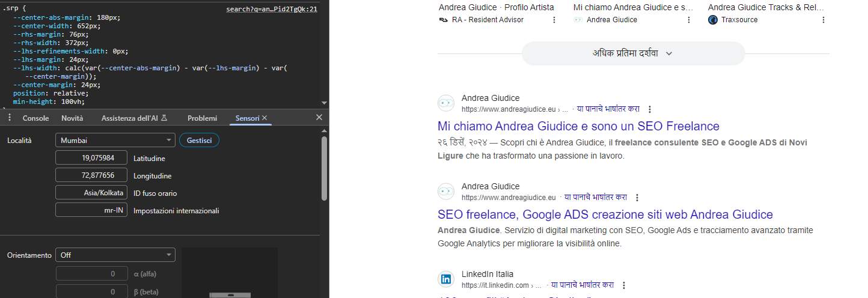The image size is (868, 298).
Task: Click the Sensori panel vertical scrollbar
Action: pos(325,168)
